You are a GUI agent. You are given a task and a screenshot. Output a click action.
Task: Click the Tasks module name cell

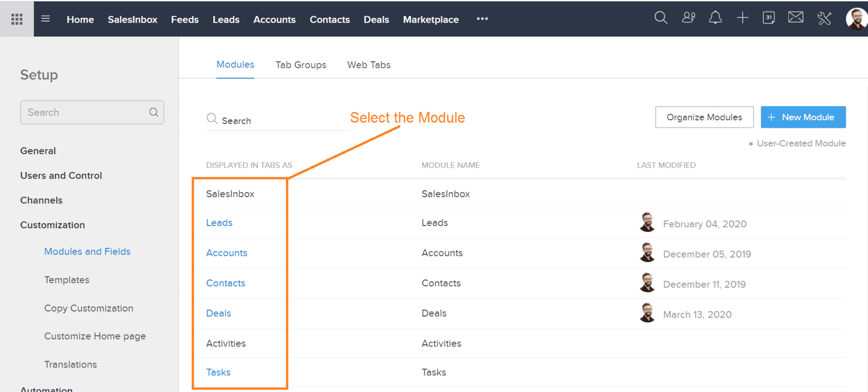coord(434,372)
